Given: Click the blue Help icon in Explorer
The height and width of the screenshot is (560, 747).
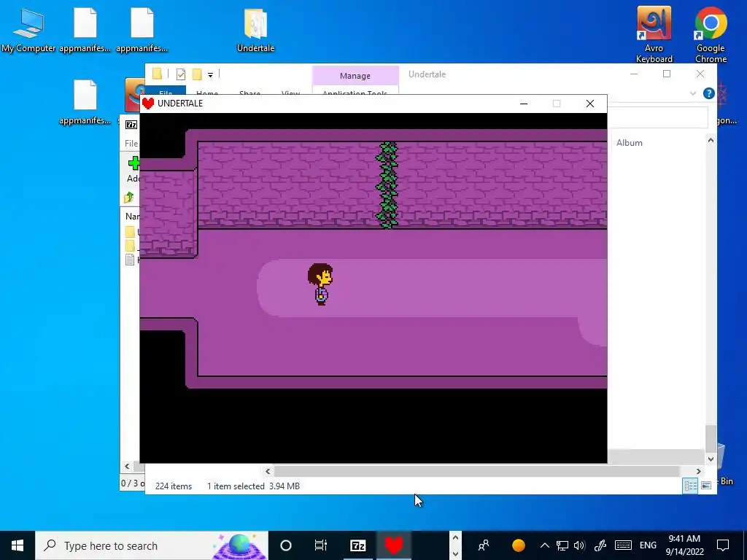Looking at the screenshot, I should 708,93.
